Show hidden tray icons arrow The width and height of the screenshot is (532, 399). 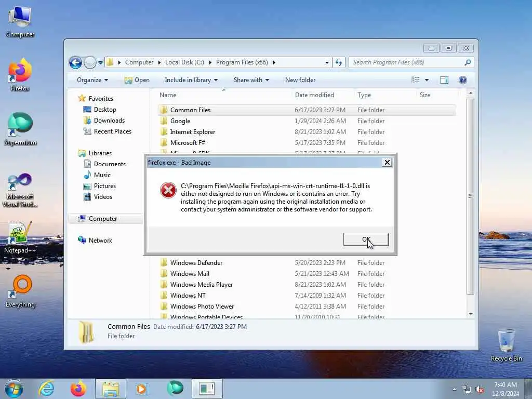454,390
